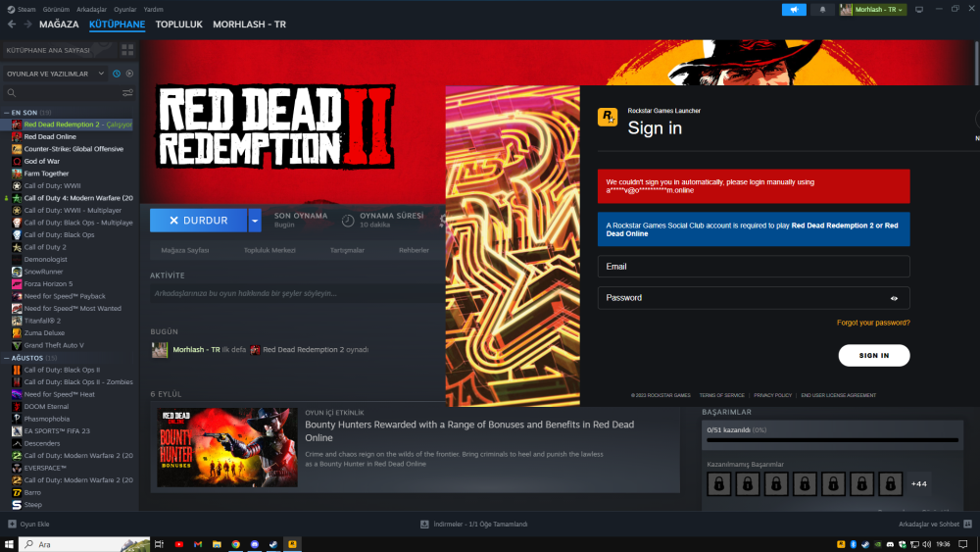Go back with the navigation arrow
The image size is (980, 552).
click(x=12, y=24)
